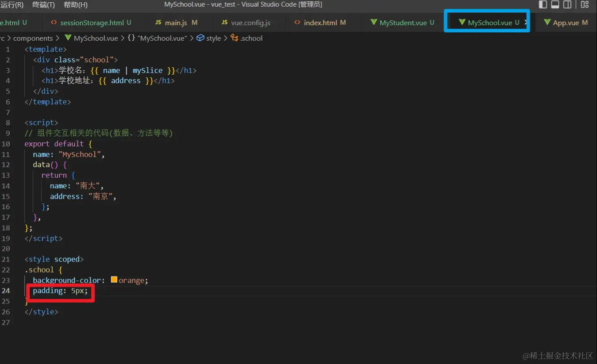
Task: Click the closing </style> tag
Action: pyautogui.click(x=42, y=312)
